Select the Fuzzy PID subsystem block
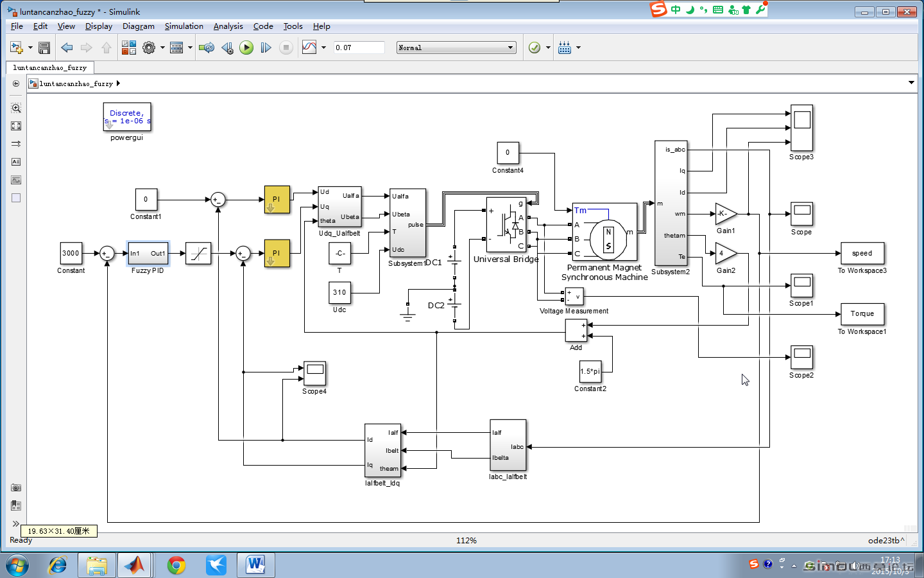Screen dimensions: 924x578 click(148, 253)
